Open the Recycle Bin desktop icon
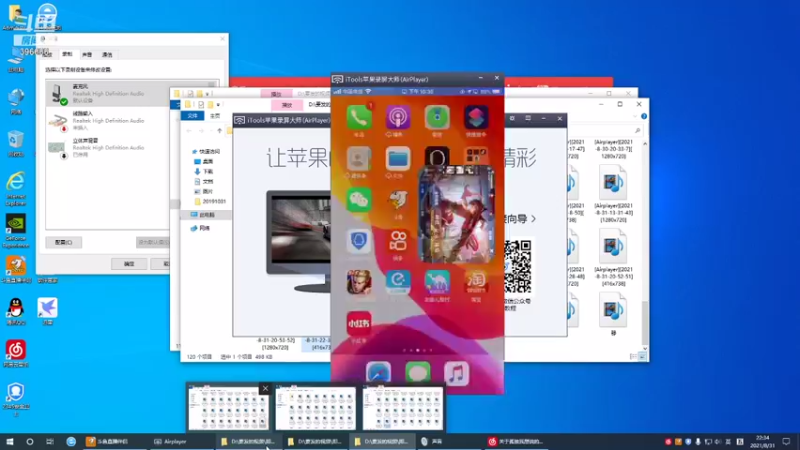This screenshot has width=800, height=450. tap(16, 143)
